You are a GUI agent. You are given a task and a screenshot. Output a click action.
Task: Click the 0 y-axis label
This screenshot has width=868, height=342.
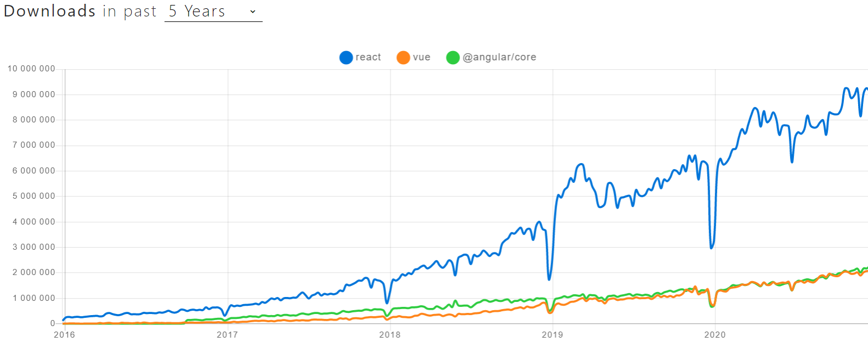tap(53, 323)
